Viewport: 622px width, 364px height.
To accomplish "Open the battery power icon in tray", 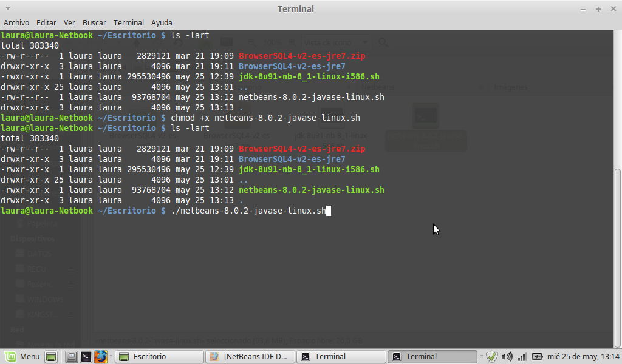I will [537, 357].
